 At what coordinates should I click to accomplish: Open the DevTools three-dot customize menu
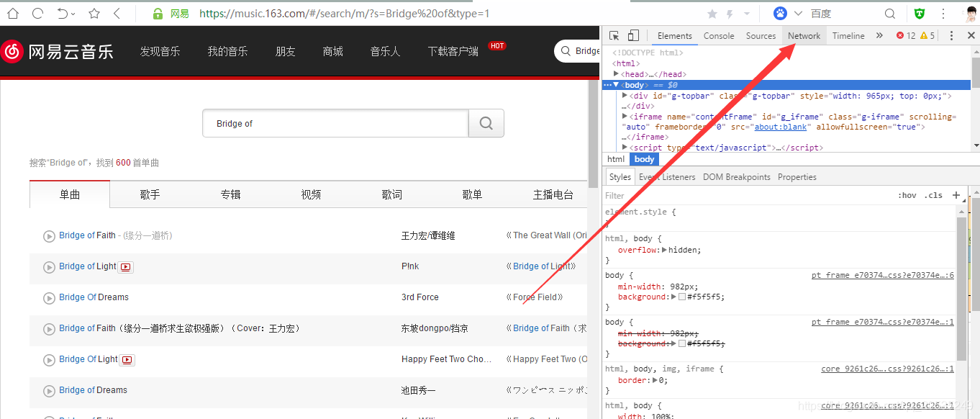coord(951,36)
